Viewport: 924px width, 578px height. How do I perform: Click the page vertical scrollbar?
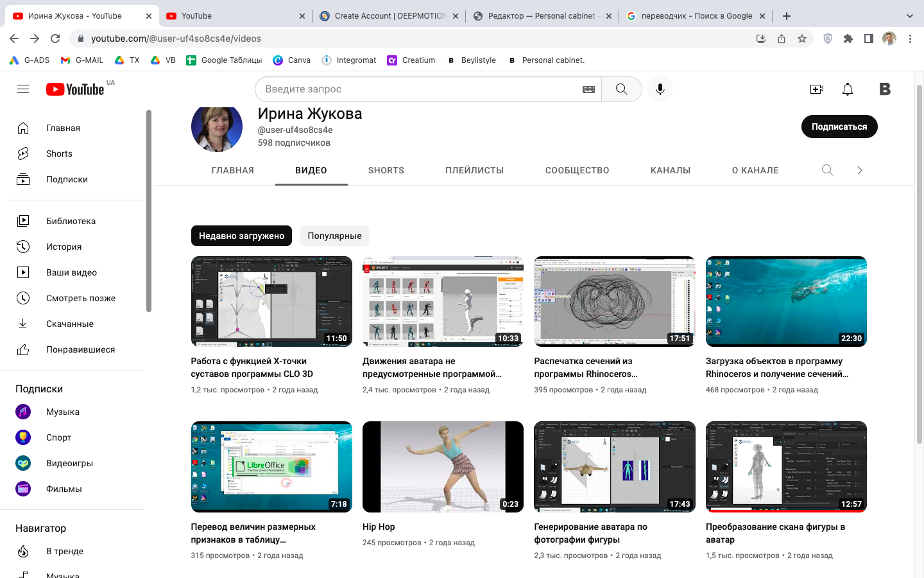pos(920,263)
